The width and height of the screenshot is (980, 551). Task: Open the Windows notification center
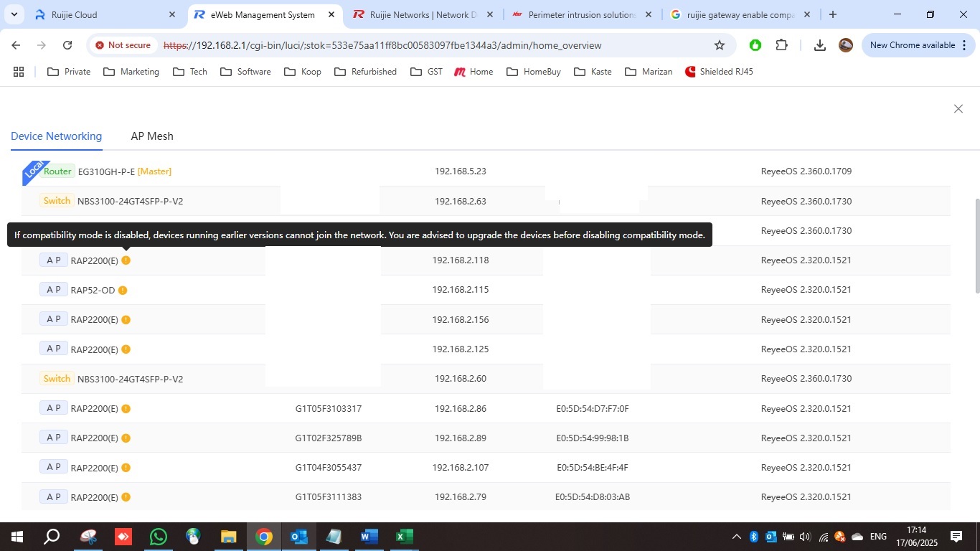tap(956, 537)
